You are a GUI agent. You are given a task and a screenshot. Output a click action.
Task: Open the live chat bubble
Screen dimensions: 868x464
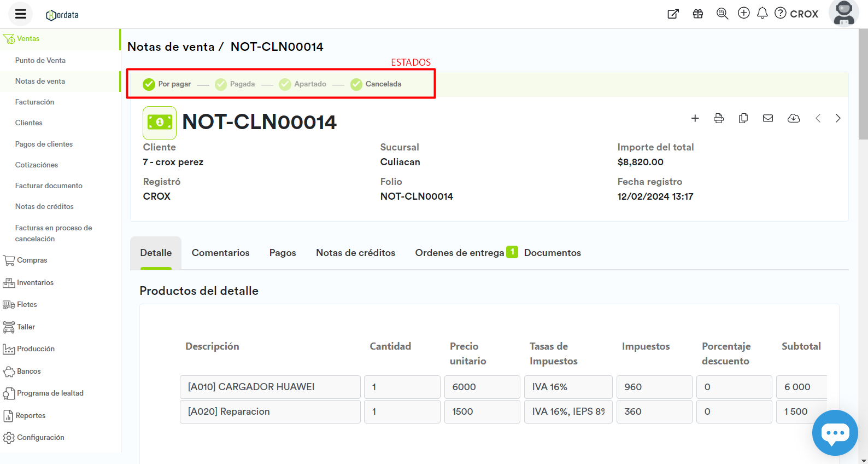click(835, 433)
